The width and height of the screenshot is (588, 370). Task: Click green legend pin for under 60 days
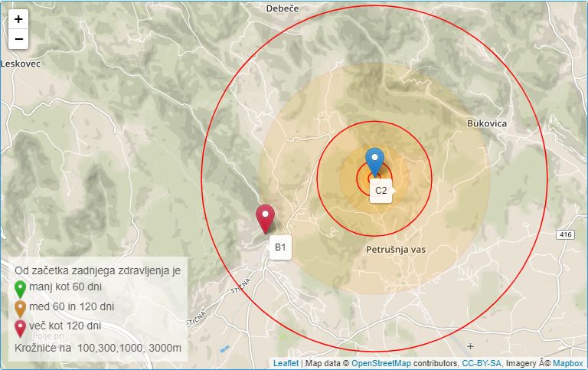[x=20, y=290]
